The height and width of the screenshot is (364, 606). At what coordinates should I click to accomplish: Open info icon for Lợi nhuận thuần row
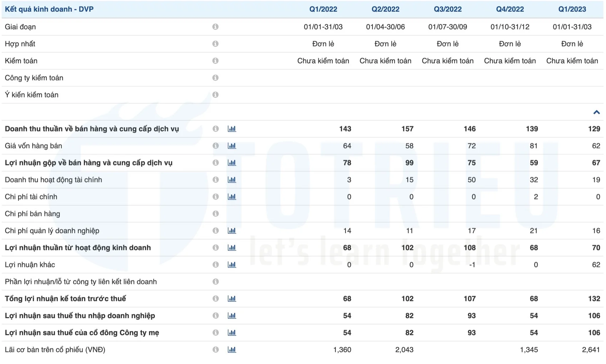[x=216, y=248]
